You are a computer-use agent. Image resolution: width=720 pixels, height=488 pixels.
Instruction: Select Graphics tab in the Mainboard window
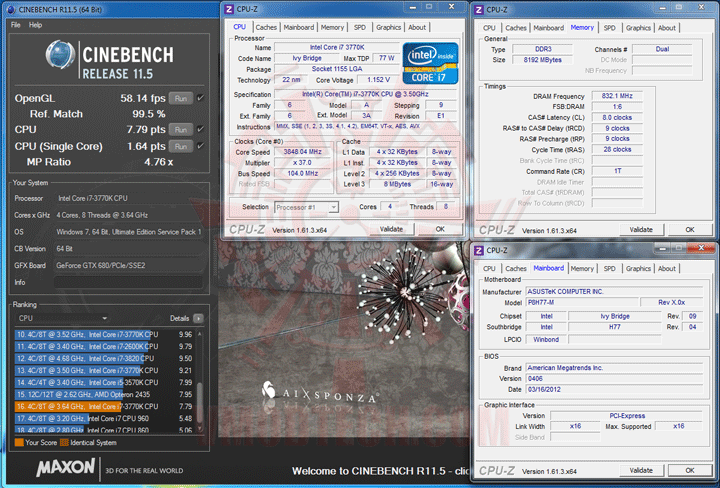coord(638,269)
